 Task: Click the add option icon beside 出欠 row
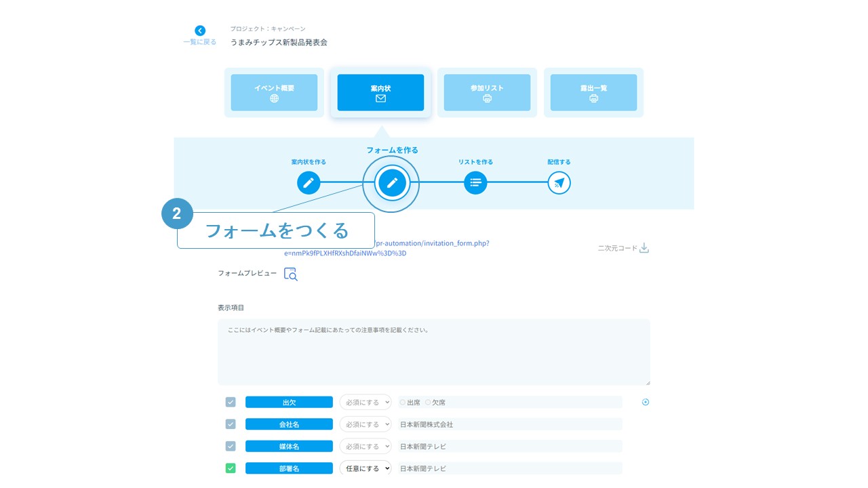(646, 402)
